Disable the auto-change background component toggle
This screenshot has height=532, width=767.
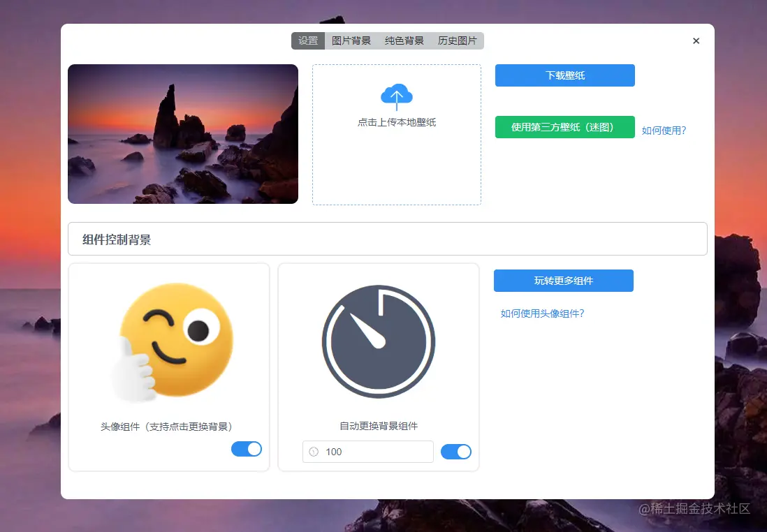(456, 452)
